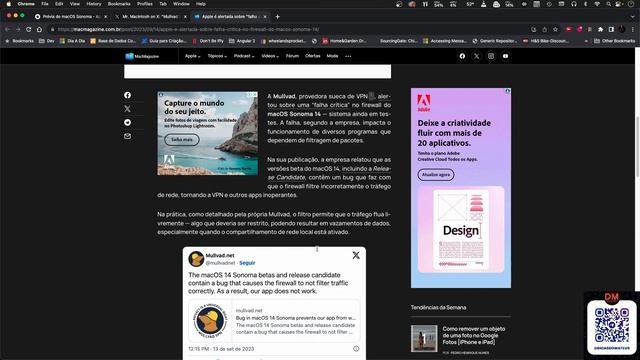This screenshot has height=360, width=640.
Task: Open the Bookmarks menu
Action: [x=119, y=4]
